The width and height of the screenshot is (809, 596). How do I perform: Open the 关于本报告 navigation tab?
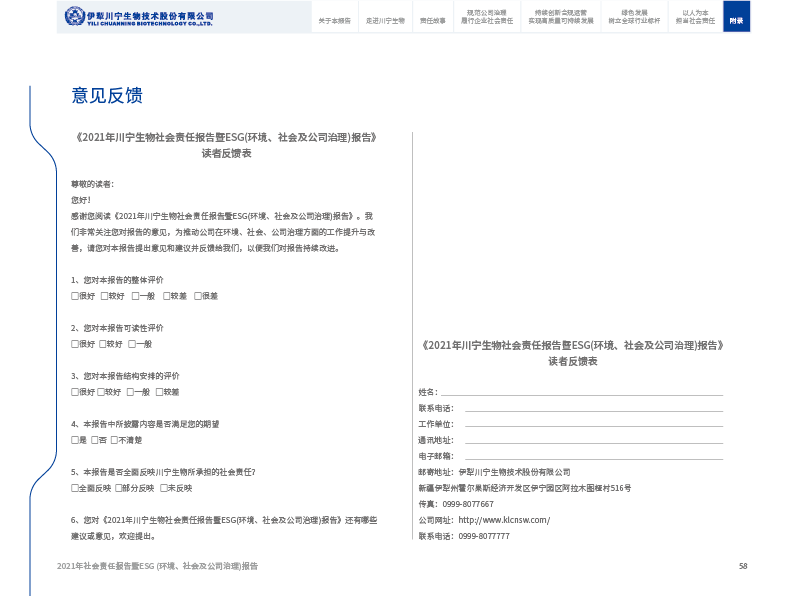point(334,20)
